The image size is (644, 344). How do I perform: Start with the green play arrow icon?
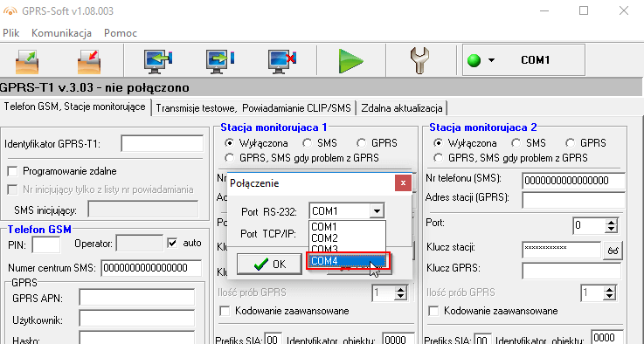coord(351,61)
